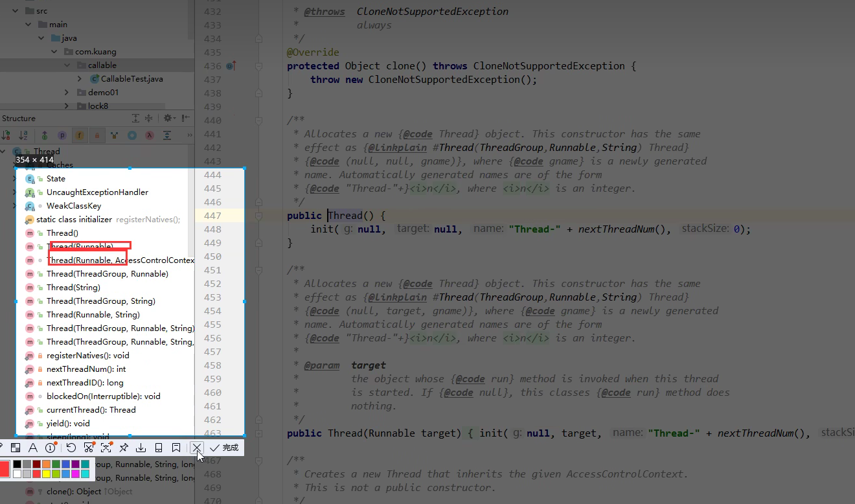855x504 pixels.
Task: Sort structure alphabetically
Action: click(x=23, y=135)
